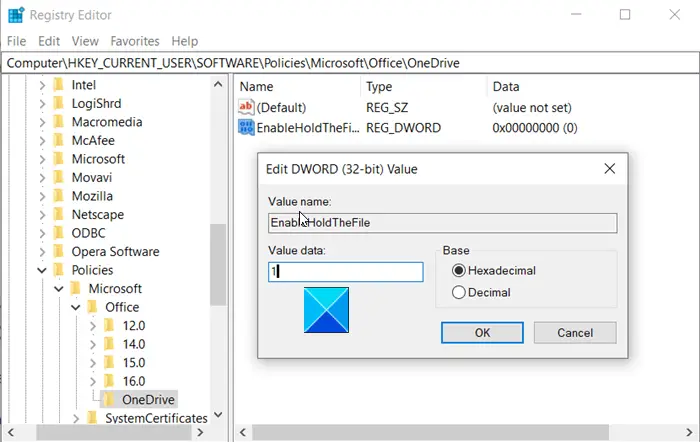Click the McAfee folder icon
The image size is (700, 442).
coord(58,140)
